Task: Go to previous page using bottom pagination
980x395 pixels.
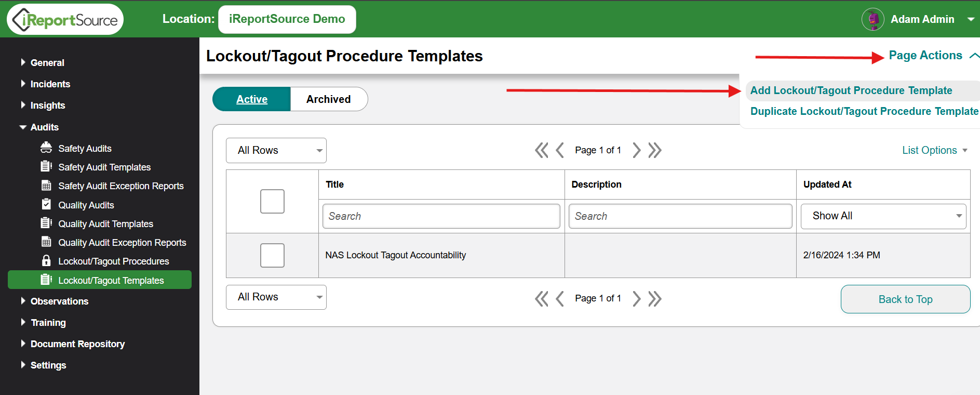Action: [560, 299]
